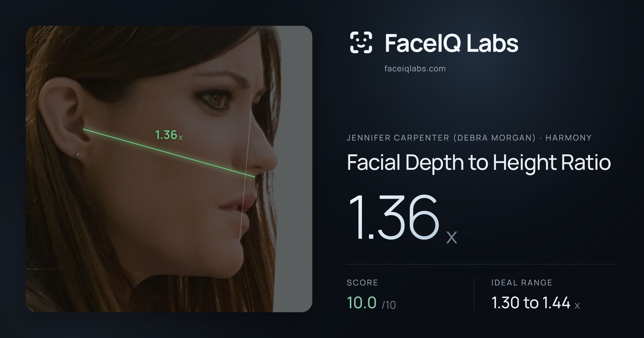Image resolution: width=644 pixels, height=338 pixels.
Task: Click the 10.0 /10 score value
Action: (371, 303)
